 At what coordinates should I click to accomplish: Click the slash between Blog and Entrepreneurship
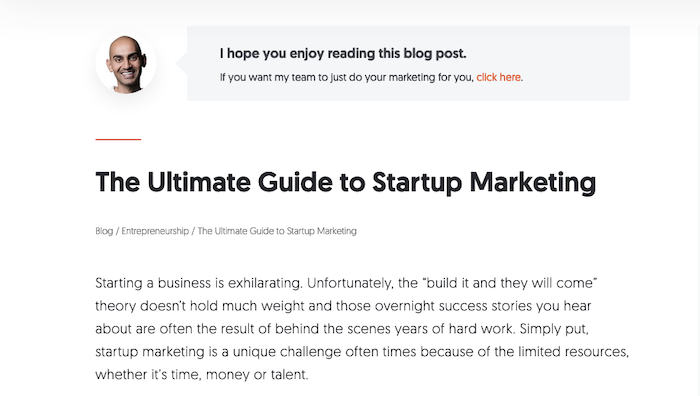point(117,231)
